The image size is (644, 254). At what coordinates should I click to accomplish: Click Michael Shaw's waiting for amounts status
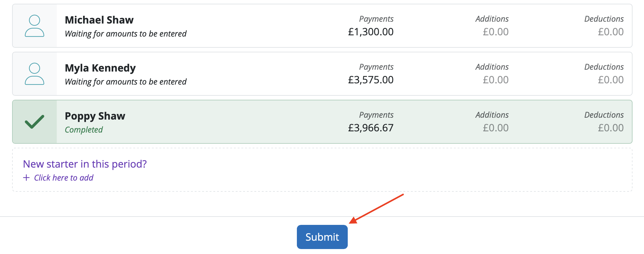[126, 34]
